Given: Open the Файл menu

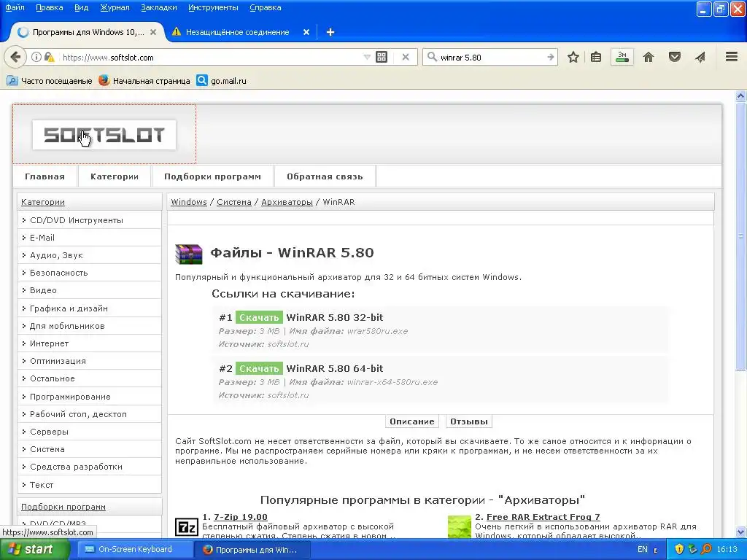Looking at the screenshot, I should click(x=15, y=7).
